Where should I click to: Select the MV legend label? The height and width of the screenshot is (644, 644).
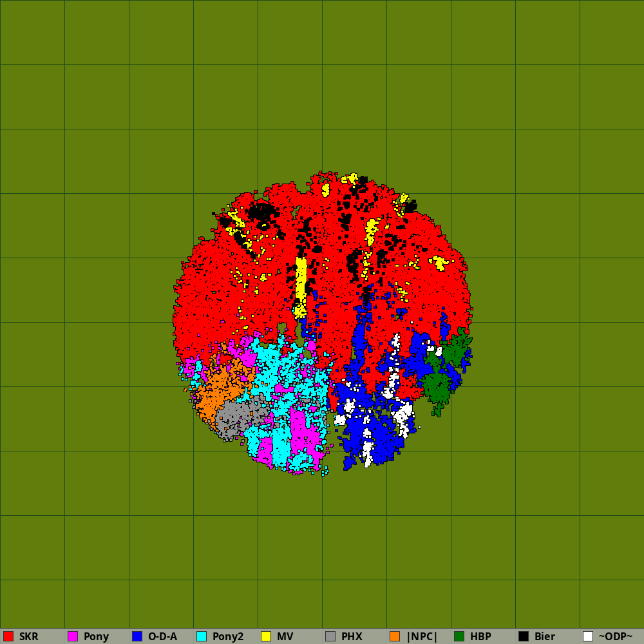tap(285, 637)
